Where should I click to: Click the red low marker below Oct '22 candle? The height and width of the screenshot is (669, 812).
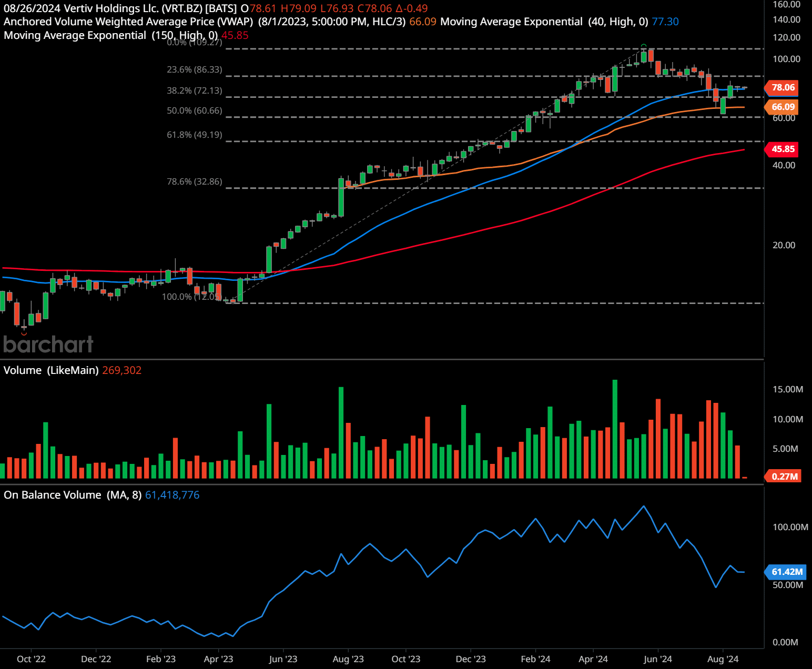(x=24, y=333)
